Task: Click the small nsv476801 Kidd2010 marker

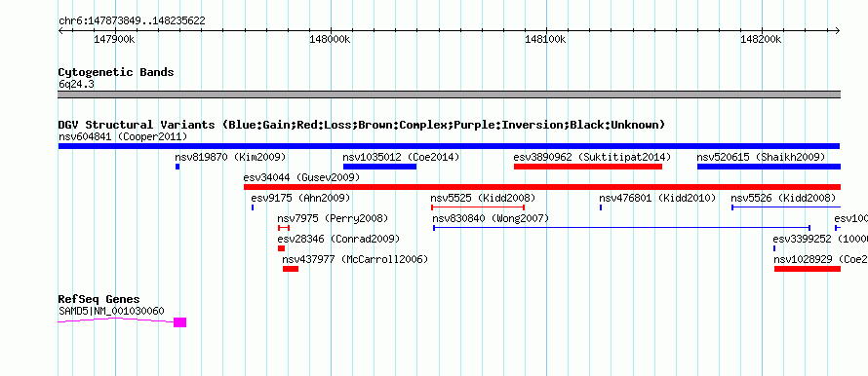Action: pos(601,207)
